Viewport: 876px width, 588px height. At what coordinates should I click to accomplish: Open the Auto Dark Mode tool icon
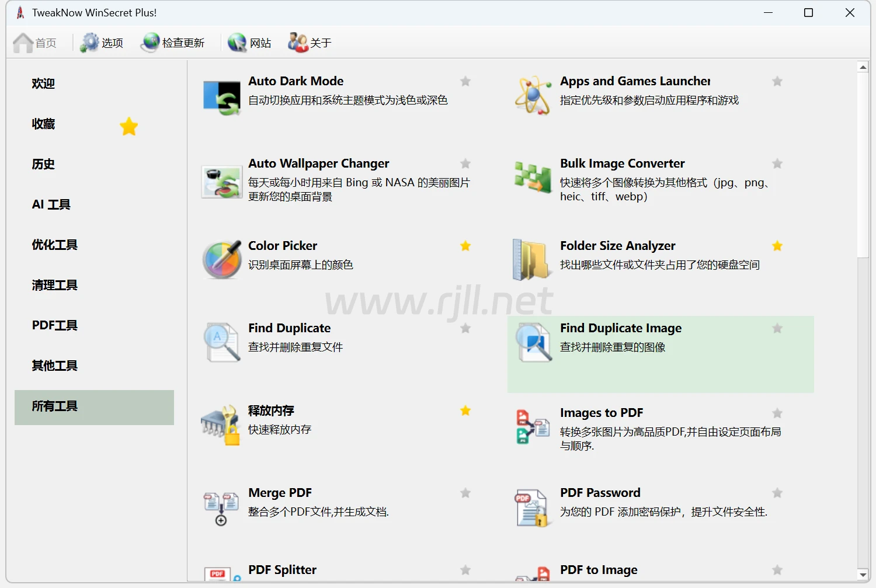tap(222, 97)
